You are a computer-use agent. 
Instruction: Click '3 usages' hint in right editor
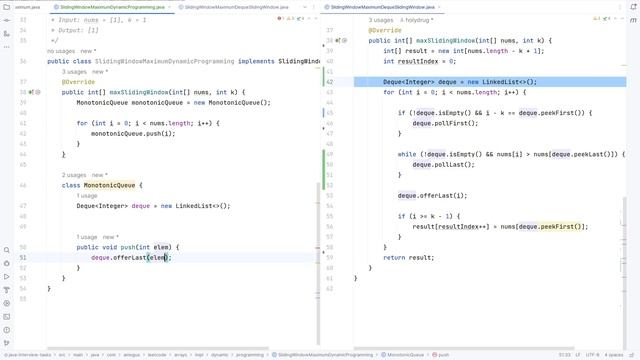click(381, 20)
